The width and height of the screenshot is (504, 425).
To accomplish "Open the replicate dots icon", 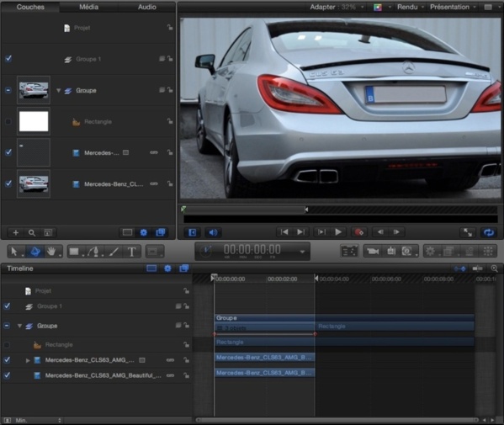I will (488, 251).
